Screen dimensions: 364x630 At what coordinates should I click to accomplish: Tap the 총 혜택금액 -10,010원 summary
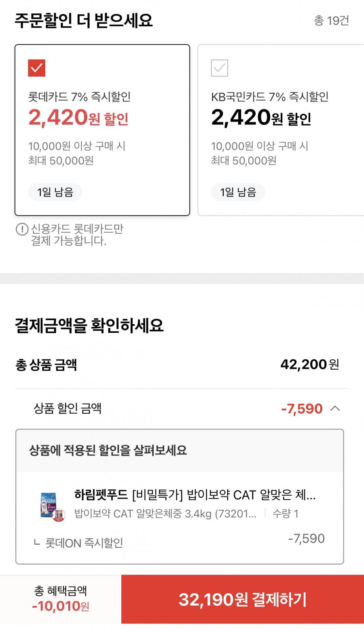point(61,599)
